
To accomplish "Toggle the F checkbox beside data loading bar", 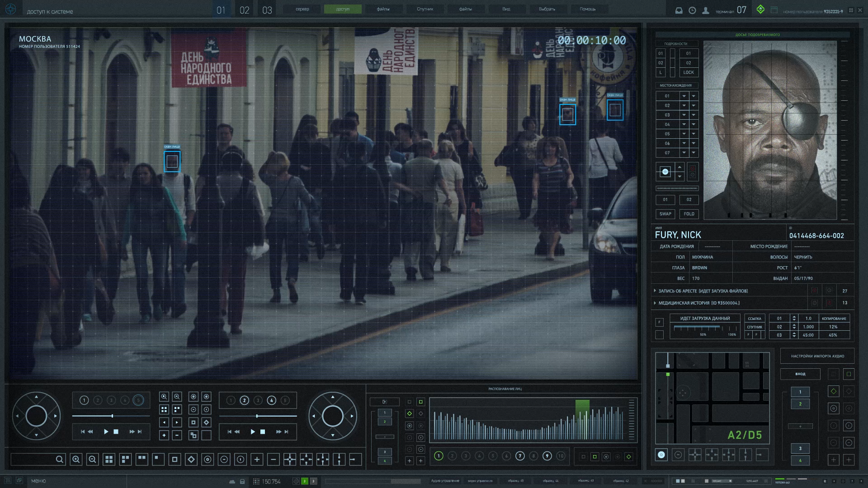I will [x=660, y=322].
